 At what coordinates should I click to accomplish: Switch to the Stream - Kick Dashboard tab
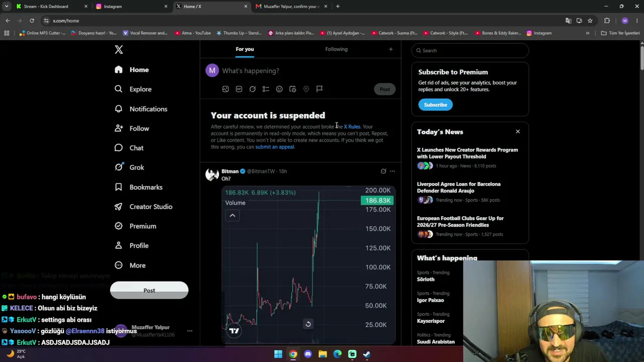click(x=52, y=7)
